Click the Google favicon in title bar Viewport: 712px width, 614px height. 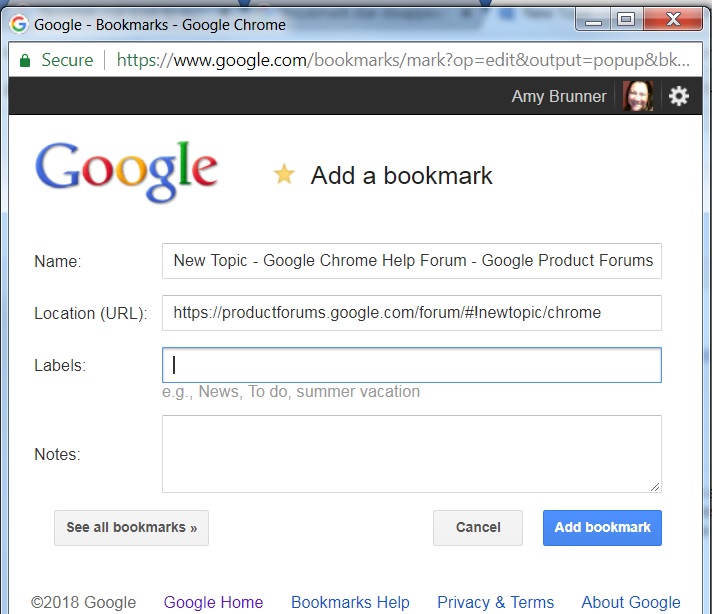19,24
